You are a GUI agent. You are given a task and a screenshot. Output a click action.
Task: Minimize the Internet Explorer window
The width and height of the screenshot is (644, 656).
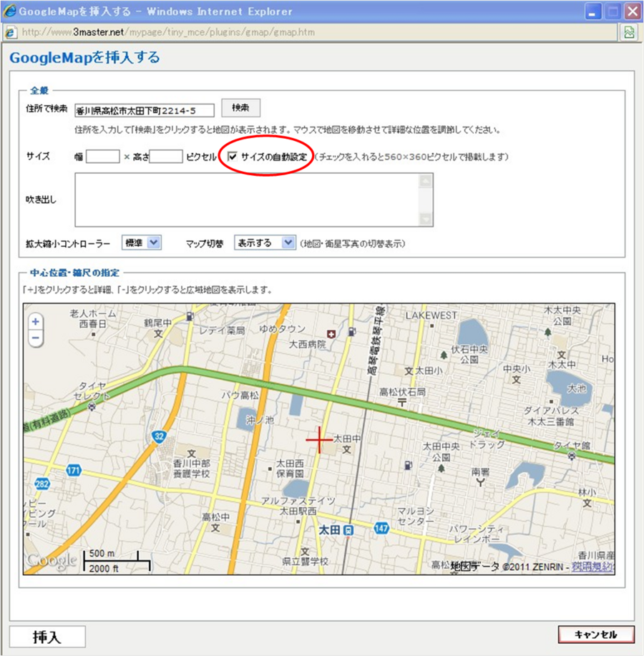[592, 11]
